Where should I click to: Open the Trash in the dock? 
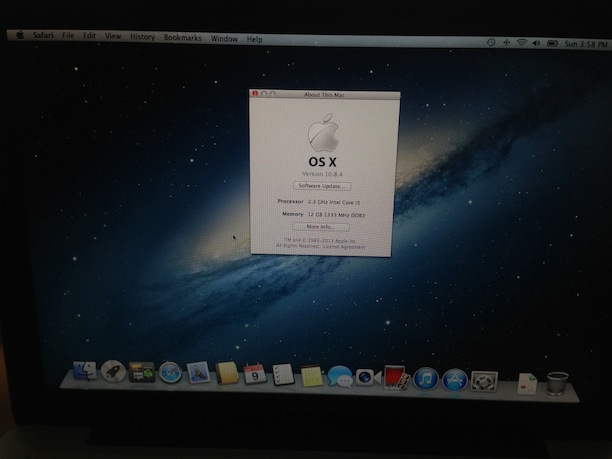pos(558,382)
